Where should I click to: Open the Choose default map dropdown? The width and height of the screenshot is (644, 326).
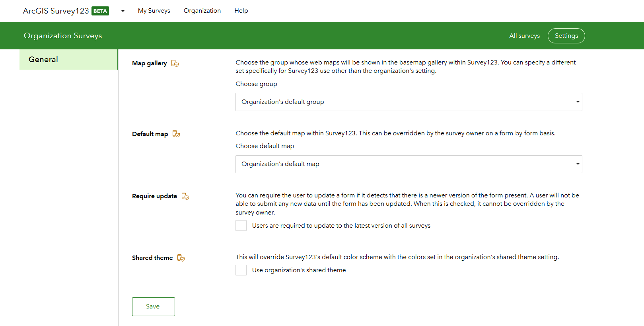pyautogui.click(x=409, y=164)
